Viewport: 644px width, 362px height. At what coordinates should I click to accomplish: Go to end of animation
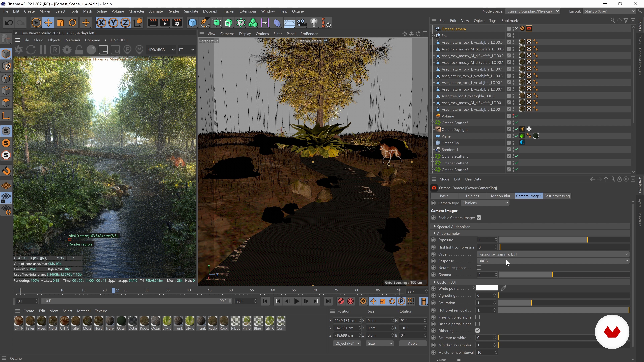pyautogui.click(x=328, y=301)
